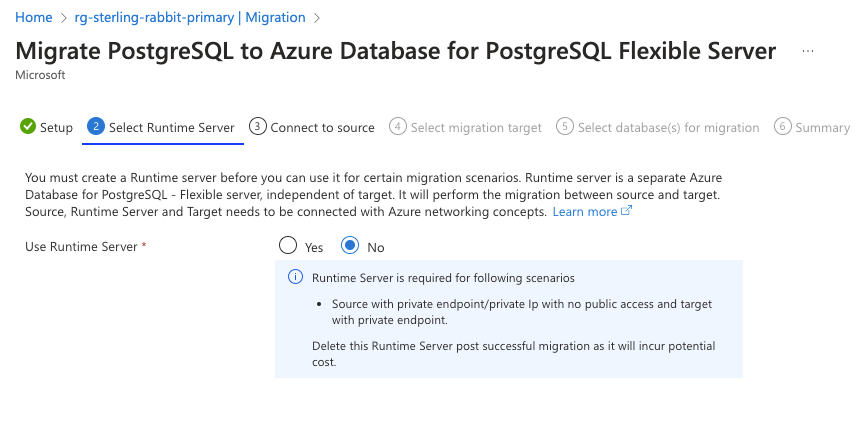The width and height of the screenshot is (866, 431).
Task: Go to the Connect to source tab label
Action: pos(322,127)
